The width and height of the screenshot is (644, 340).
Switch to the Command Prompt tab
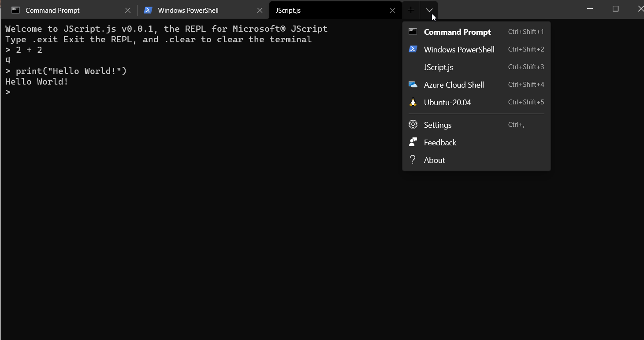[x=53, y=10]
